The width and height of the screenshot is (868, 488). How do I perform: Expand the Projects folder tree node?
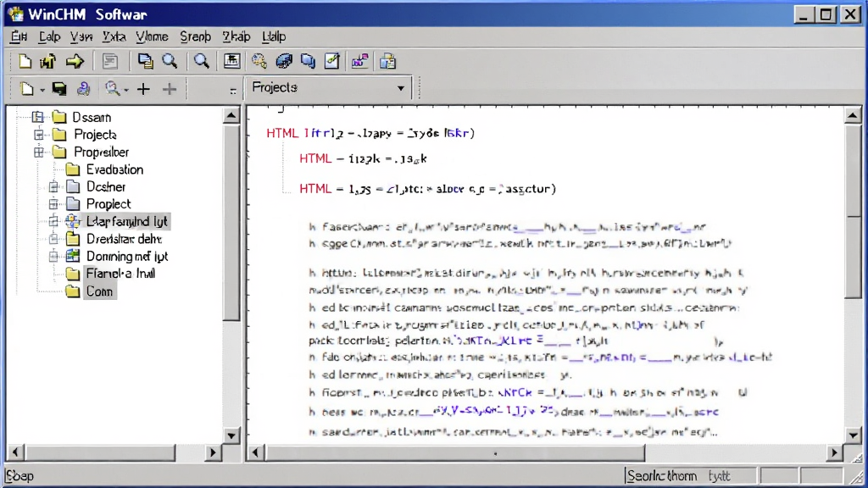pyautogui.click(x=39, y=135)
